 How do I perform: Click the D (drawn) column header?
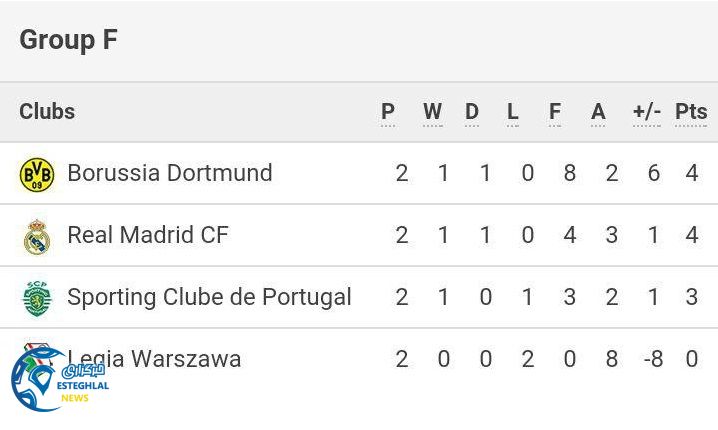point(472,112)
